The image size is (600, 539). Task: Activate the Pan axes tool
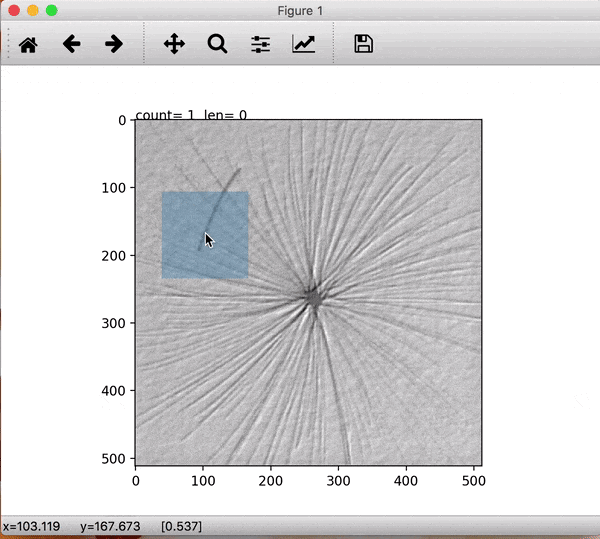tap(174, 44)
